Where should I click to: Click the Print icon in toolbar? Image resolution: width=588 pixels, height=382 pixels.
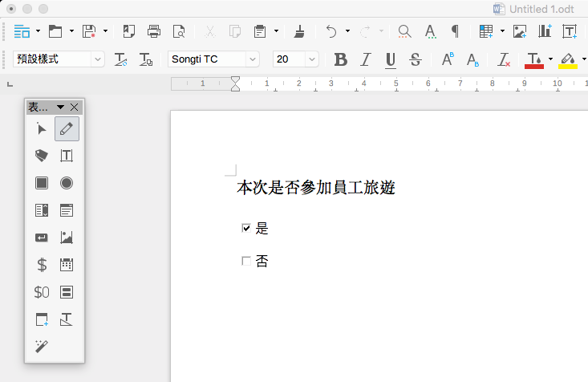(x=154, y=32)
